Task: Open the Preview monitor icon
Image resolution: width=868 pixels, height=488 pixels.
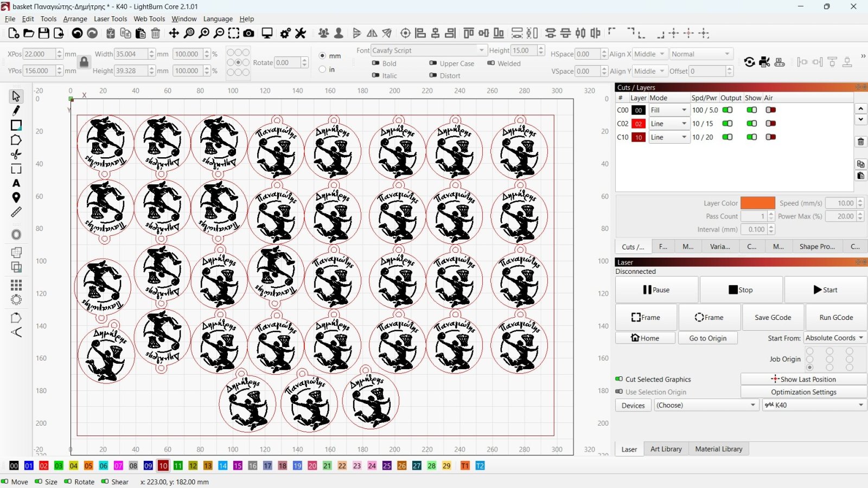Action: coord(267,34)
